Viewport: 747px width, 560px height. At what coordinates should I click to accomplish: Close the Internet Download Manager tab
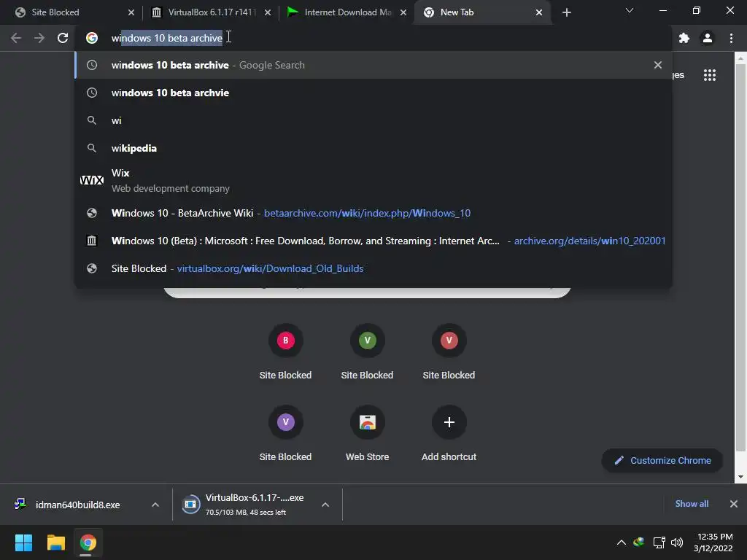pyautogui.click(x=403, y=12)
